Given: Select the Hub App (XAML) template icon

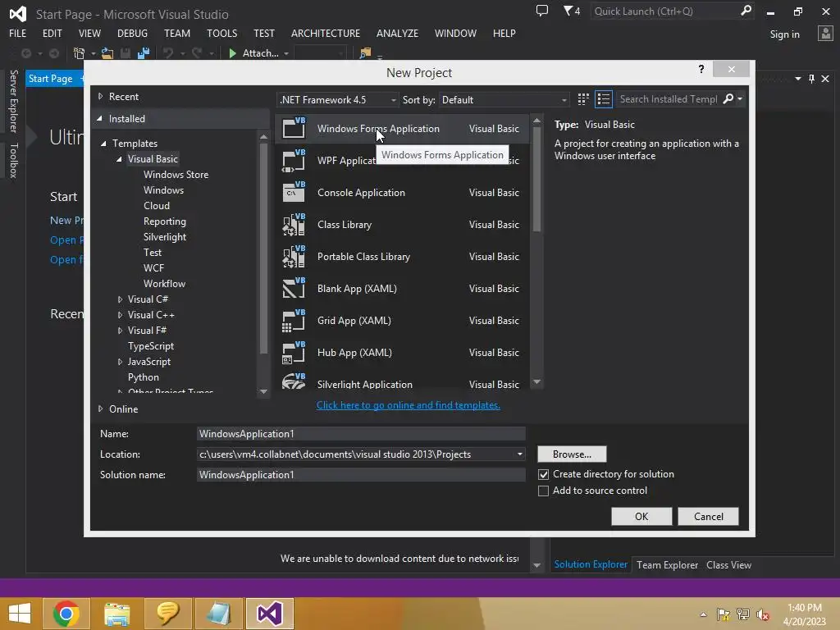Looking at the screenshot, I should tap(294, 353).
